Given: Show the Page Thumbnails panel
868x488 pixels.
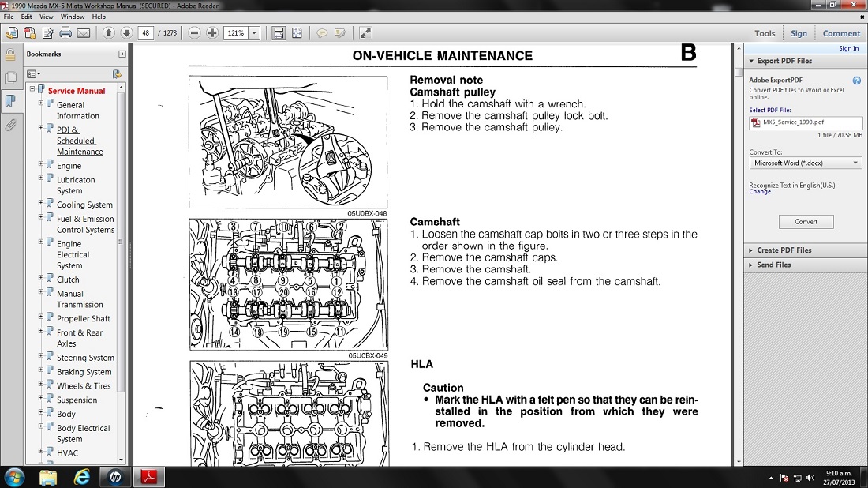Looking at the screenshot, I should coord(10,77).
